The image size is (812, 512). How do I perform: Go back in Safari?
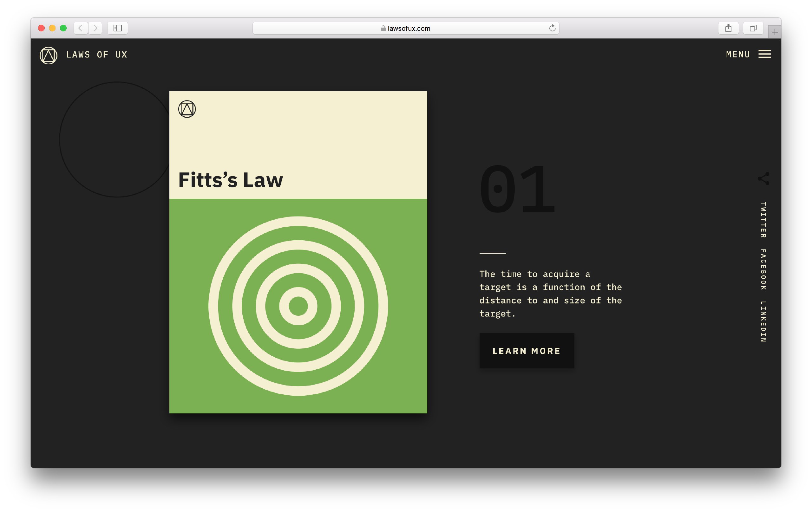[x=81, y=28]
